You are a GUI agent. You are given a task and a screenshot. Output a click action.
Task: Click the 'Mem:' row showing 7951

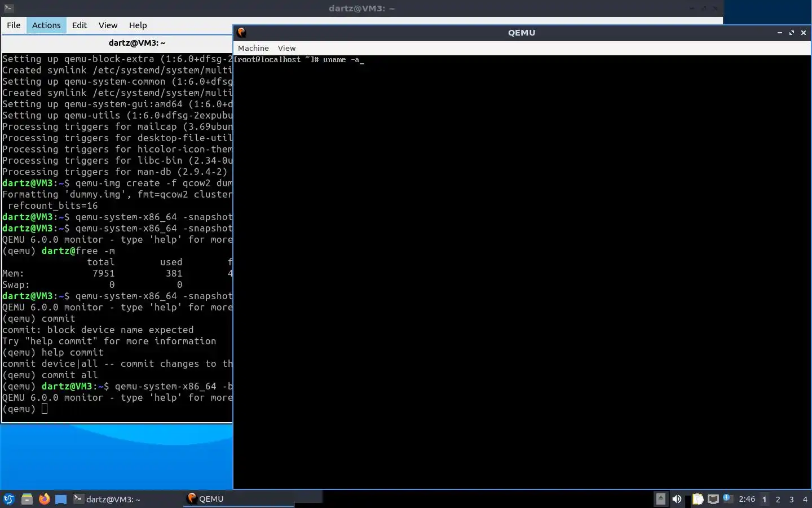(x=117, y=273)
